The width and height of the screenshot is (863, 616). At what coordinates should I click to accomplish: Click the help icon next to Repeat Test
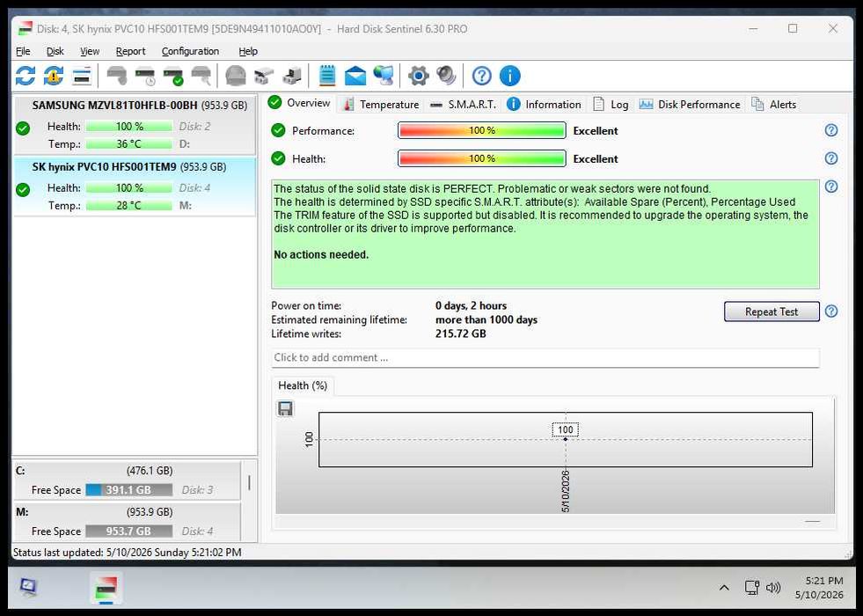click(831, 311)
